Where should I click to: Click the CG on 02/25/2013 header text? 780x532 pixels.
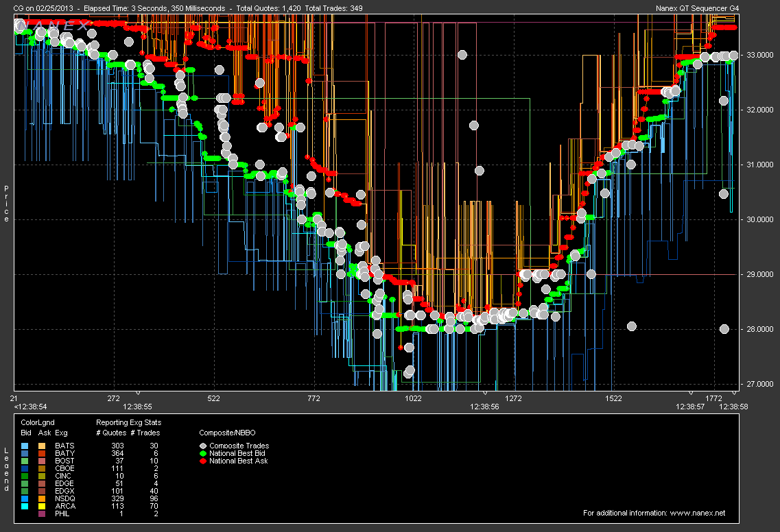click(x=44, y=8)
